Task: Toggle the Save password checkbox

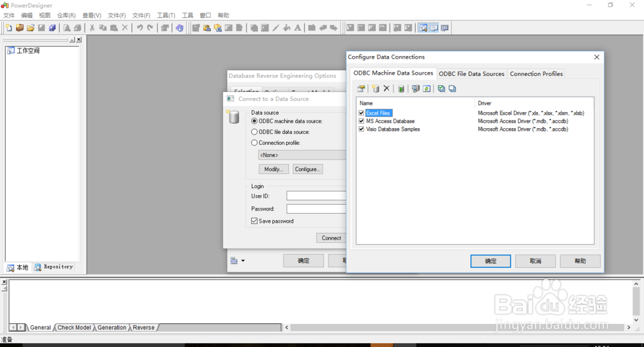Action: tap(254, 221)
